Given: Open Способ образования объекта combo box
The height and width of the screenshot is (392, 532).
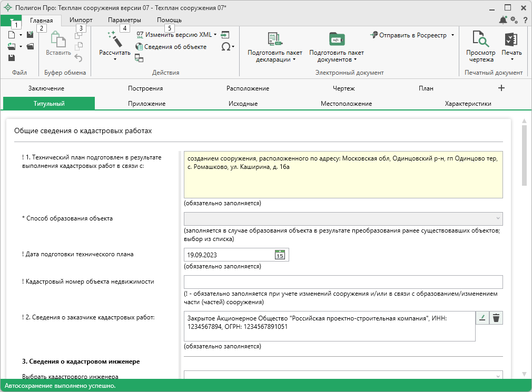Looking at the screenshot, I should pos(343,218).
